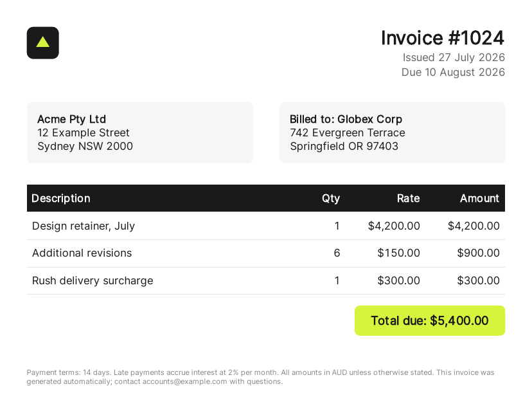Click the $4,200.00 amount in Design retainer row
Image resolution: width=532 pixels, height=411 pixels.
click(474, 226)
